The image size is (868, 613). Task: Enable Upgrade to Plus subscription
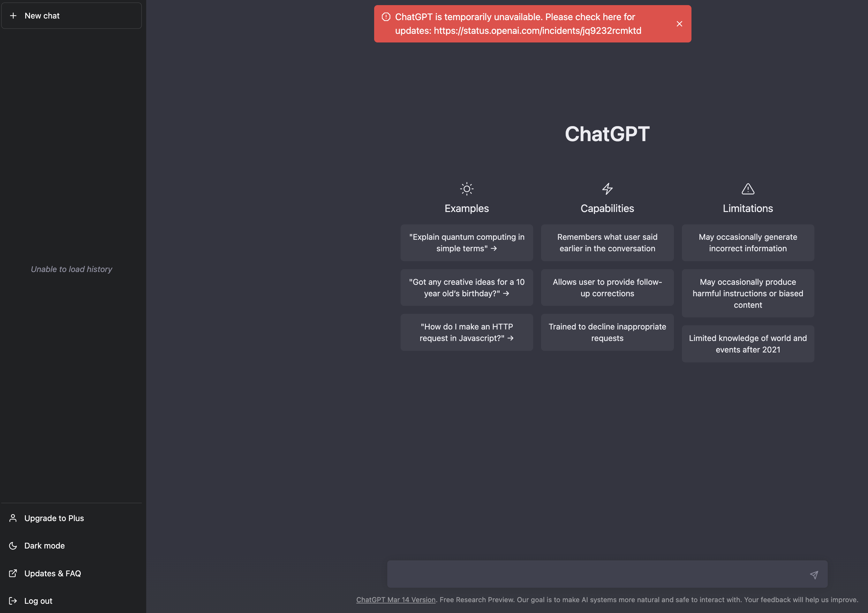click(x=54, y=518)
